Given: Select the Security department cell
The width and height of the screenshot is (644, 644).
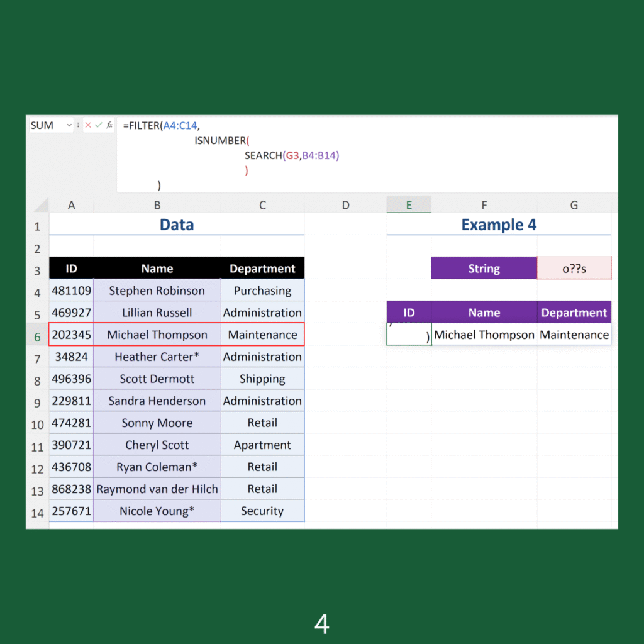Looking at the screenshot, I should tap(262, 511).
